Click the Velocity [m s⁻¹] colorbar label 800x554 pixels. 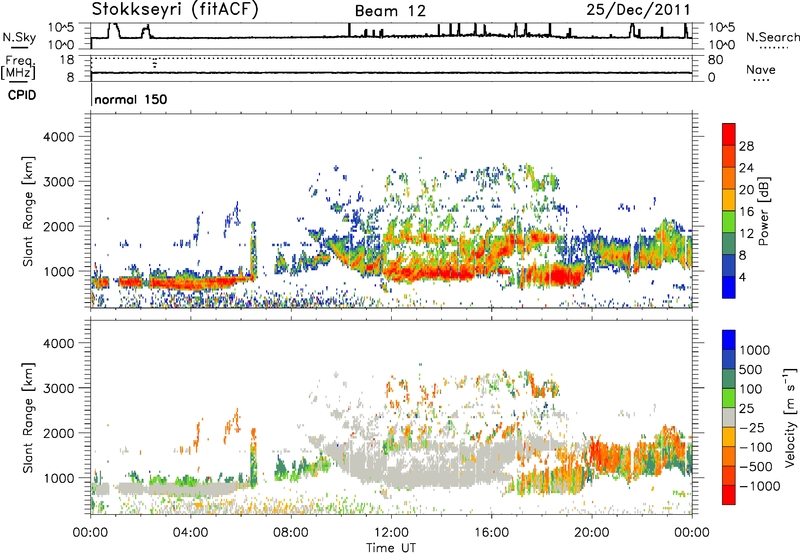[x=790, y=417]
